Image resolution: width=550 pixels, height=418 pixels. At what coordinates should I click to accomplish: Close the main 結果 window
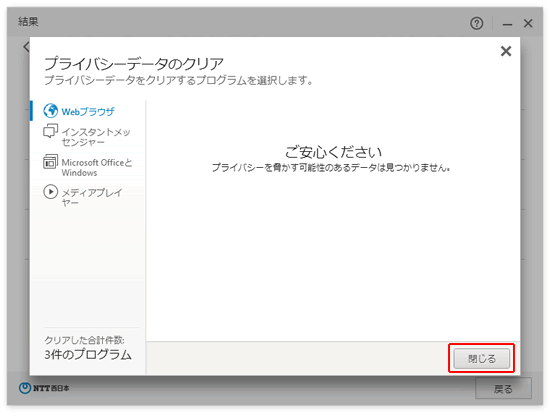tap(528, 23)
